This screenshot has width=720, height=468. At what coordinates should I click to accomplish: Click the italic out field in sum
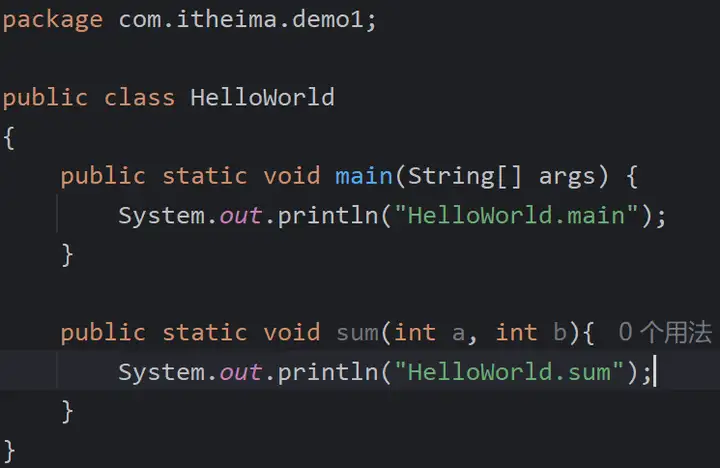tap(241, 372)
